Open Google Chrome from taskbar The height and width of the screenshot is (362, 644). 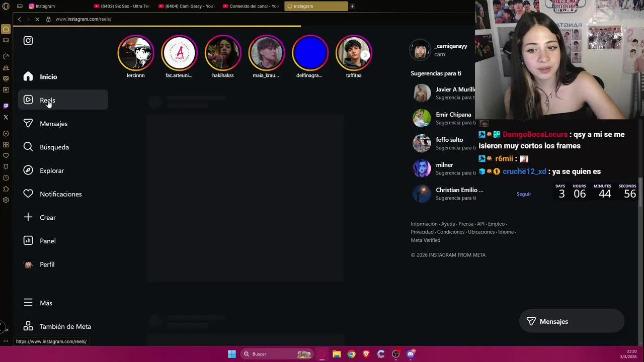pyautogui.click(x=351, y=354)
